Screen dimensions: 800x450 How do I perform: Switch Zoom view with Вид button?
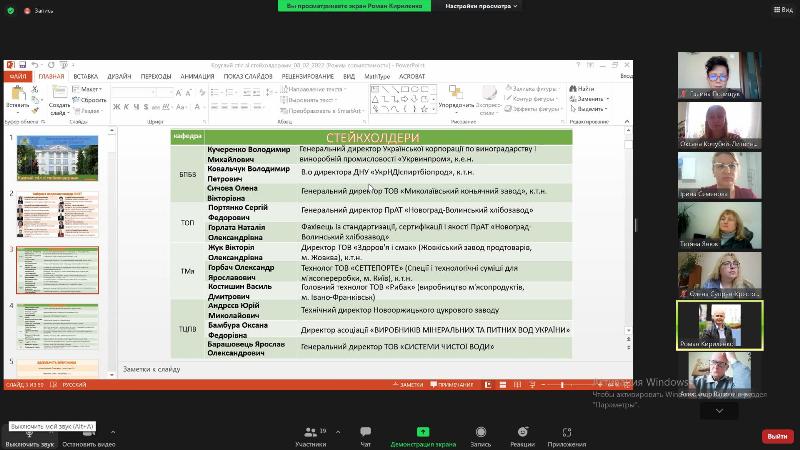[x=784, y=9]
